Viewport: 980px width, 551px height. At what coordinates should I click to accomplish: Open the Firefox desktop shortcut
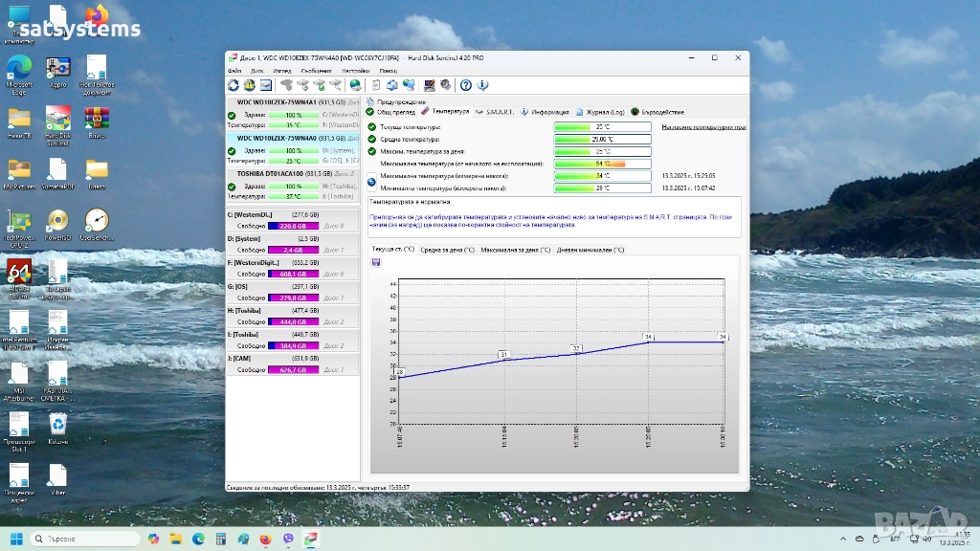[x=97, y=16]
